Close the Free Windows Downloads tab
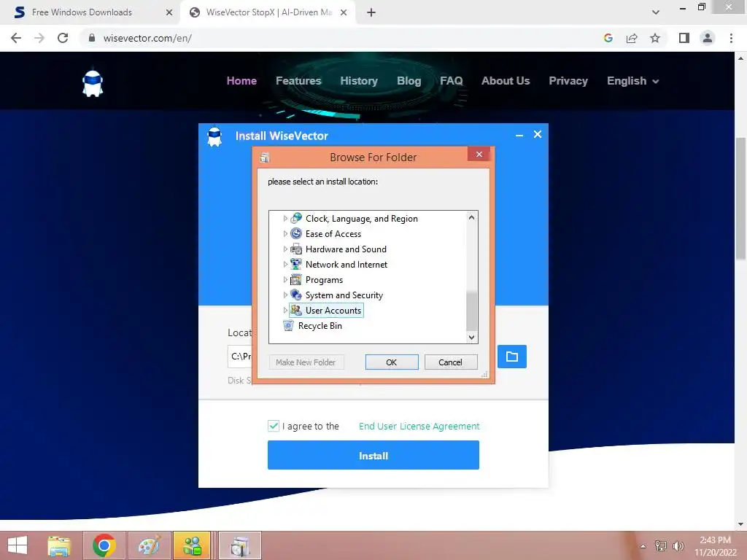This screenshot has width=747, height=560. 169,12
